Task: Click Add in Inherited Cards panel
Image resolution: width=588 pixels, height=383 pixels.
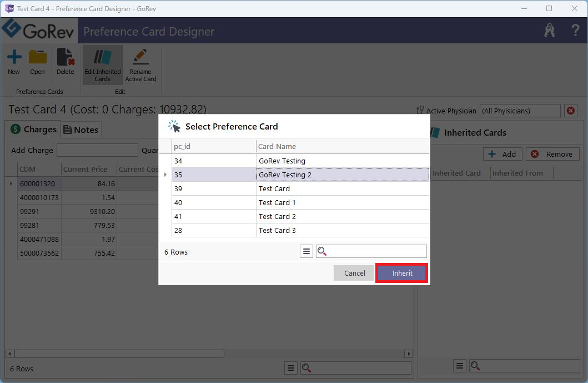Action: coord(502,155)
